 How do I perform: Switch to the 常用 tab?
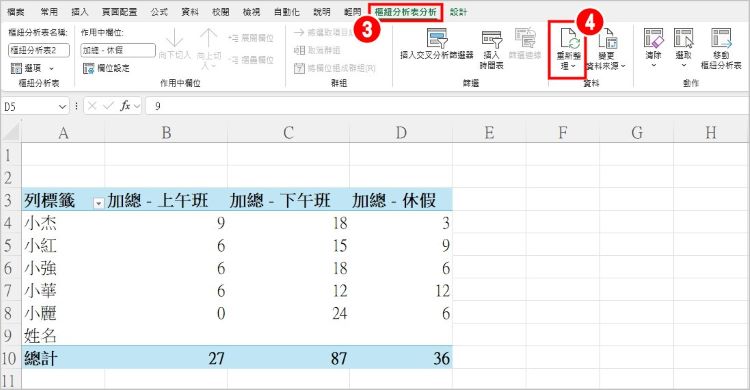click(x=49, y=12)
